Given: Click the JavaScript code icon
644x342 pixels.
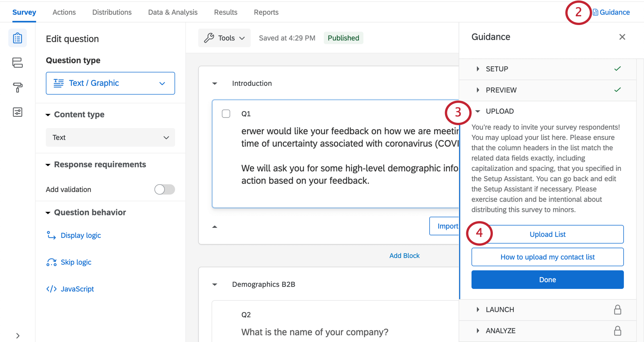Looking at the screenshot, I should [52, 289].
